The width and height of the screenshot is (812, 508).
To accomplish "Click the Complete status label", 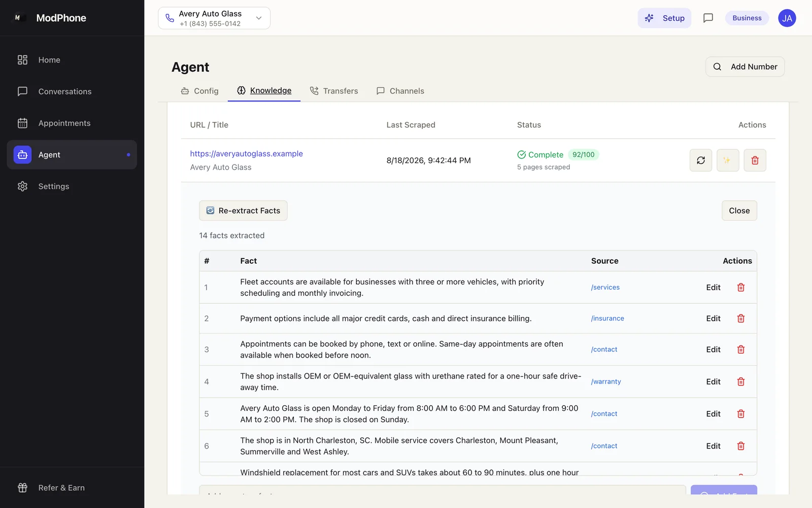I will [x=540, y=154].
